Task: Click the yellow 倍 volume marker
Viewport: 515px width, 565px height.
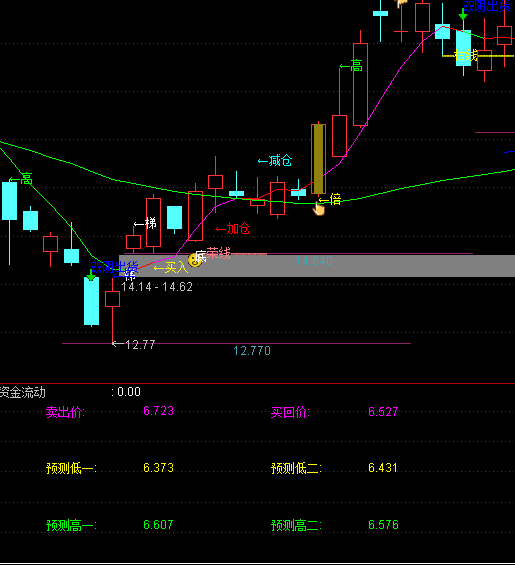Action: point(330,199)
